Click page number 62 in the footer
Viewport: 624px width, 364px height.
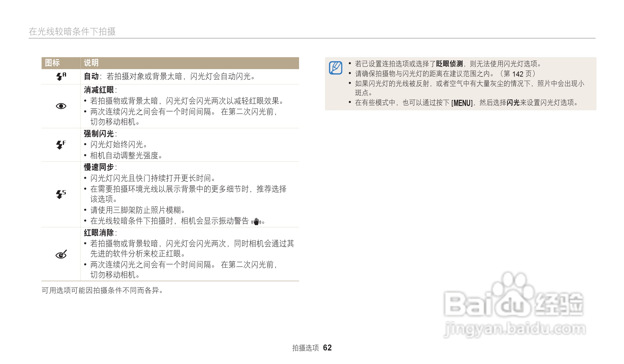[327, 348]
